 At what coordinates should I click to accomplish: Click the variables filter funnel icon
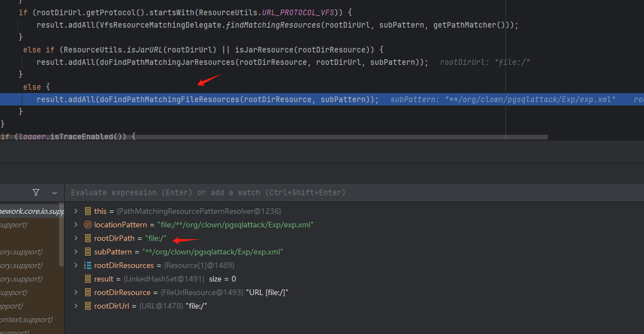click(x=35, y=192)
